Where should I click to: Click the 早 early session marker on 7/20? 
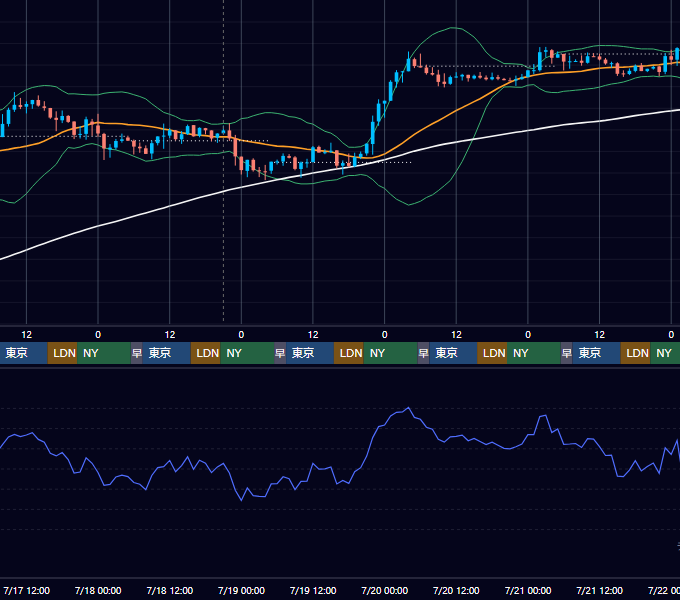(x=423, y=353)
